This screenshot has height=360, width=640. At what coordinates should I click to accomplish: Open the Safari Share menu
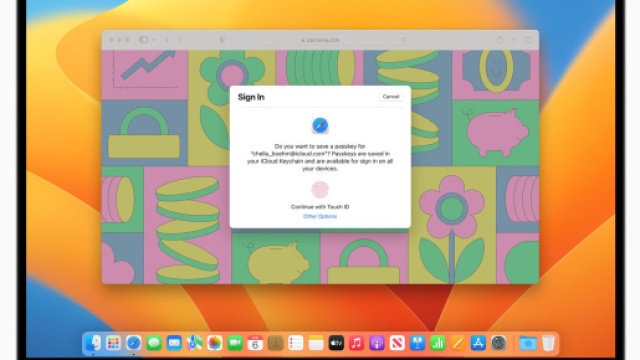(x=500, y=40)
